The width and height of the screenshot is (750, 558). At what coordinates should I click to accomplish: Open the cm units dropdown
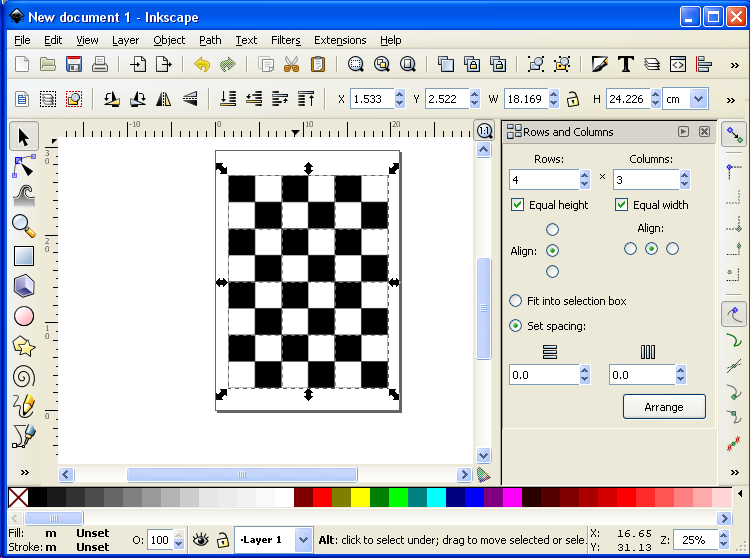tap(698, 99)
